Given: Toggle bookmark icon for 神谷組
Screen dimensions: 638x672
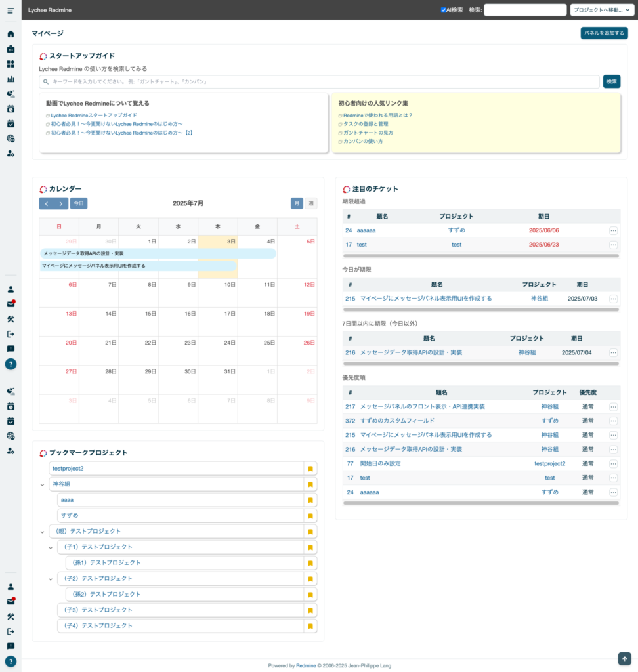Looking at the screenshot, I should pyautogui.click(x=310, y=484).
